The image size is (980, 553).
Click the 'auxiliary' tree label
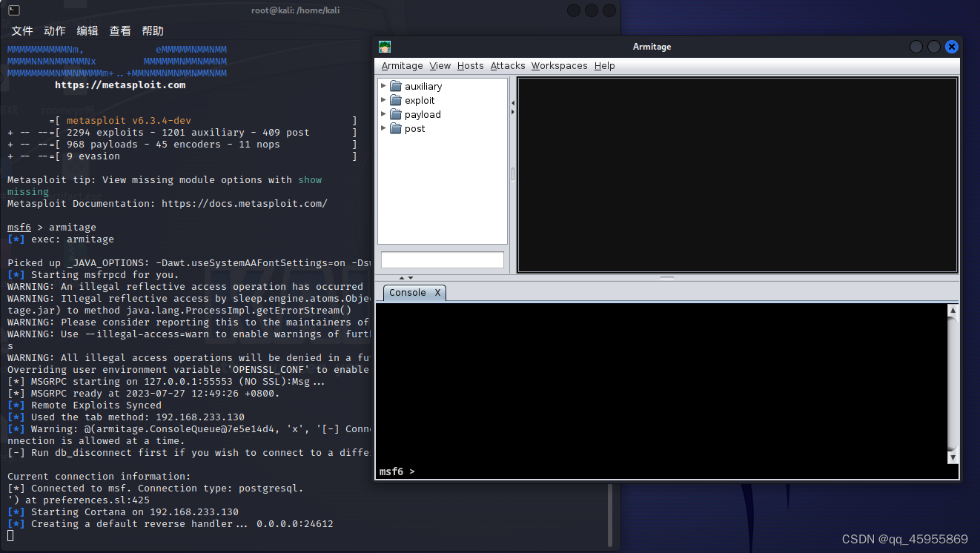pyautogui.click(x=423, y=87)
